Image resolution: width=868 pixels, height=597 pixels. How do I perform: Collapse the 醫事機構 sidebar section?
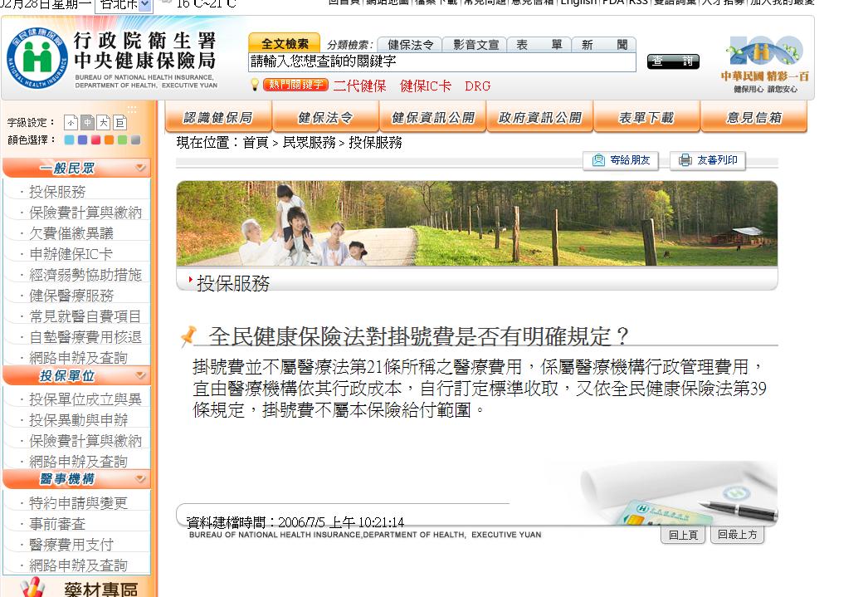(140, 478)
